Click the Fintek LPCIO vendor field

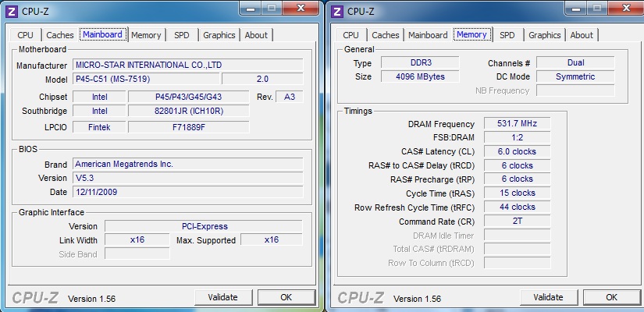99,127
